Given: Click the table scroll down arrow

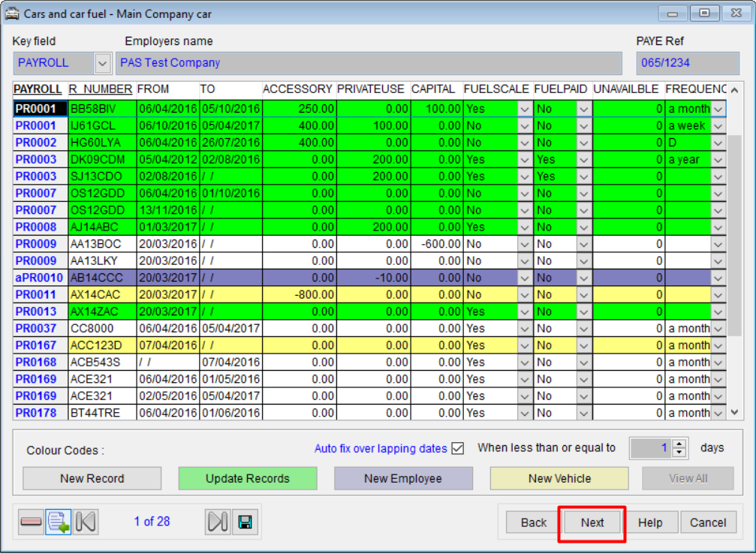Looking at the screenshot, I should click(x=734, y=412).
